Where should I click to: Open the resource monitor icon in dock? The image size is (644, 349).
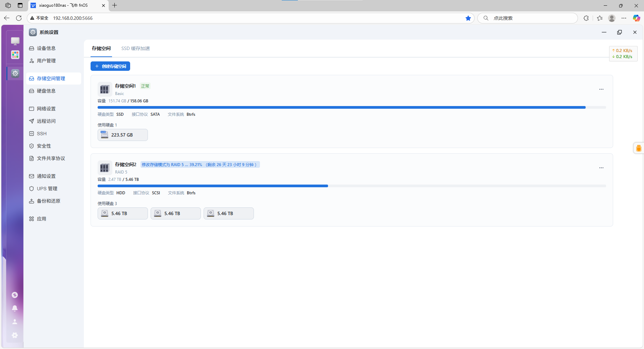point(15,295)
